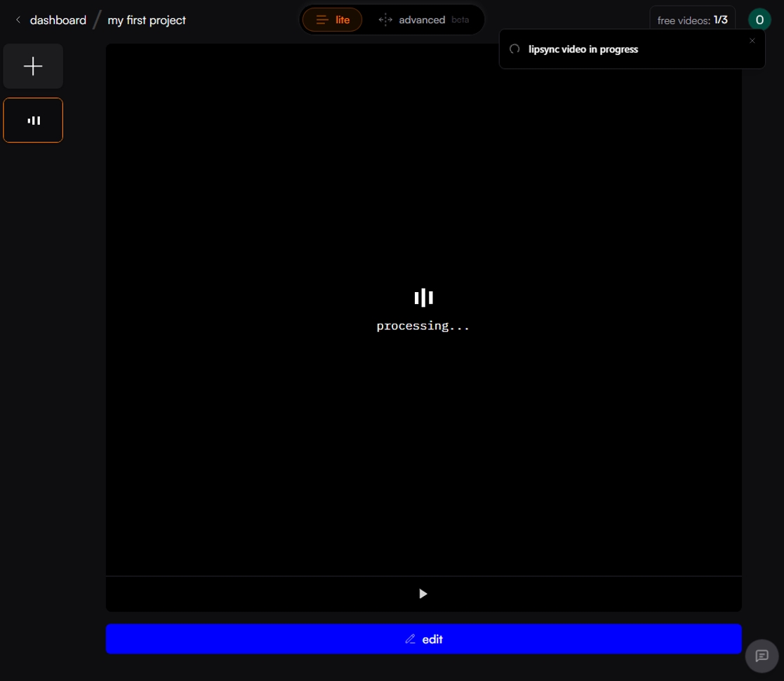The height and width of the screenshot is (681, 784).
Task: Switch to lite mode tab
Action: click(332, 20)
